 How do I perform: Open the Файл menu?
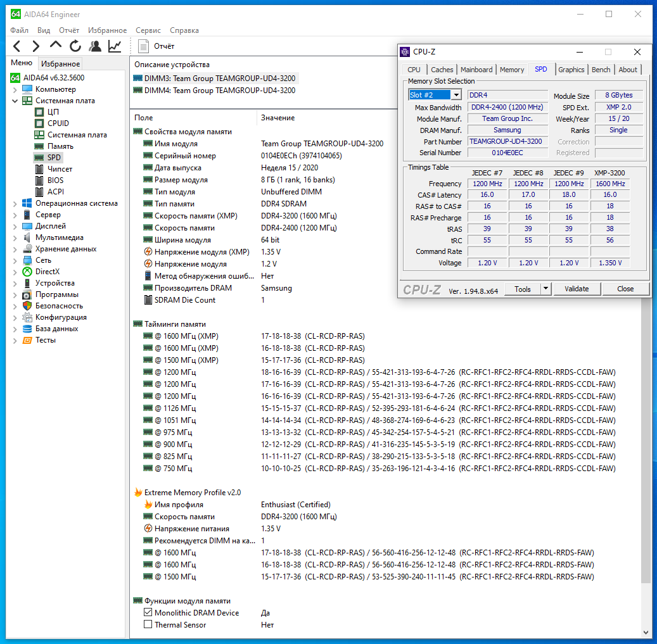coord(19,30)
